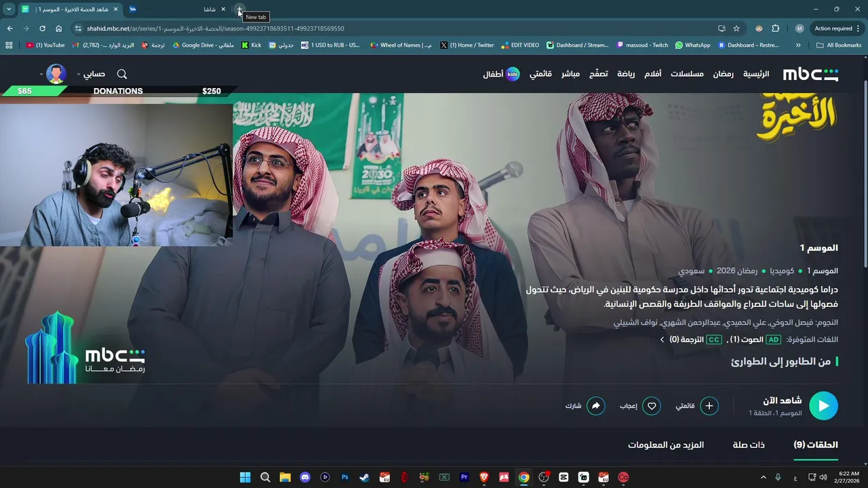
Task: View site information icon in address bar
Action: (x=78, y=28)
